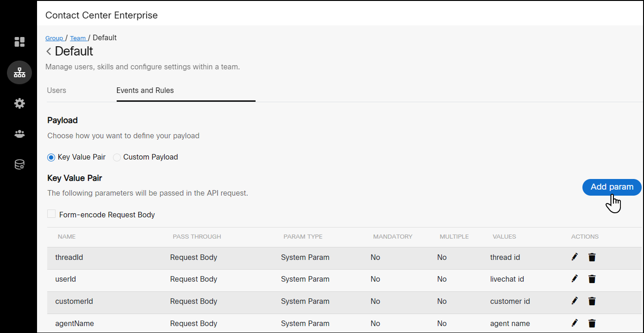Edit the threadId parameter
This screenshot has width=644, height=333.
pyautogui.click(x=575, y=257)
